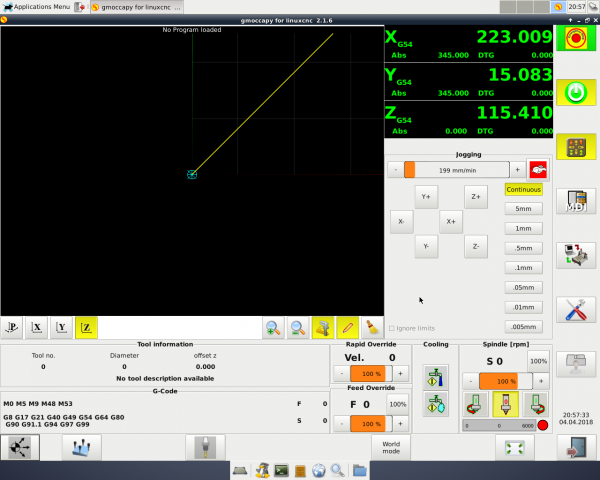Screen dimensions: 600x480
Task: Choose the 5mm jog increment
Action: [x=523, y=209]
